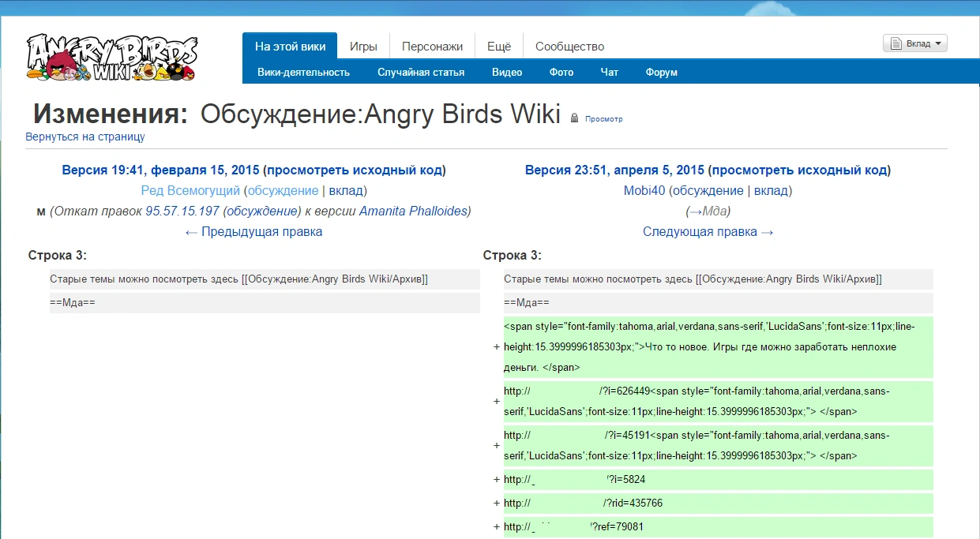Click Вернуться на страницу link
Viewport: 980px width, 539px height.
85,137
